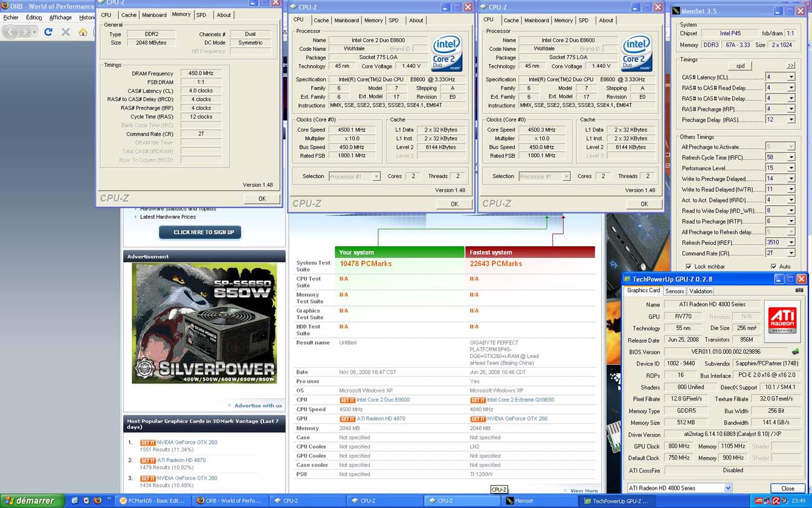Open Refresh Period (tREF) dropdown

coord(790,243)
